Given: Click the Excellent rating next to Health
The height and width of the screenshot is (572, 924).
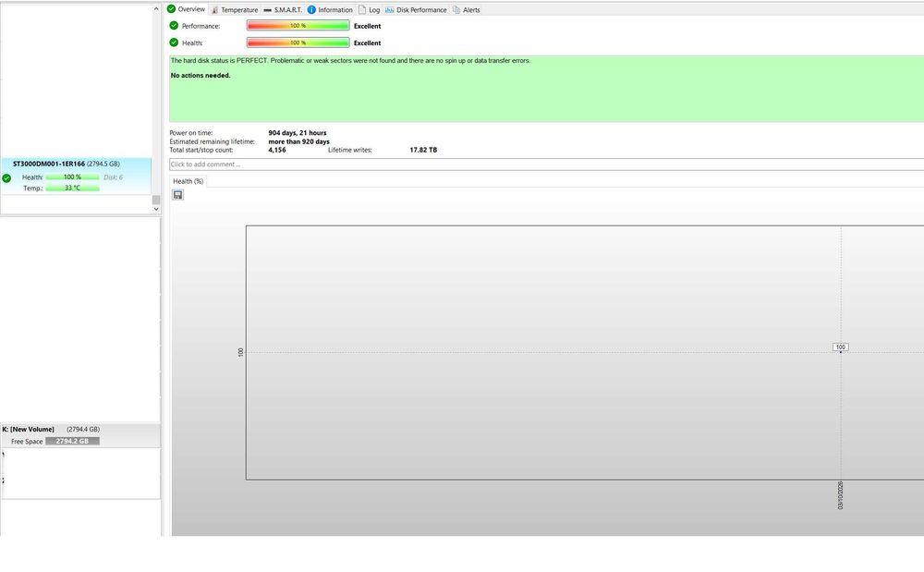Looking at the screenshot, I should click(x=367, y=43).
